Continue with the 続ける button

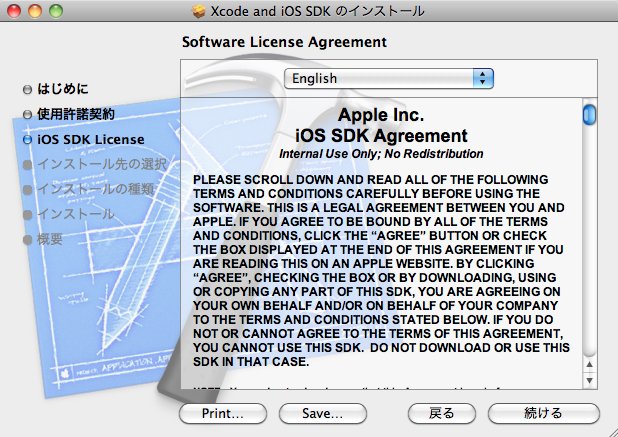pyautogui.click(x=544, y=413)
